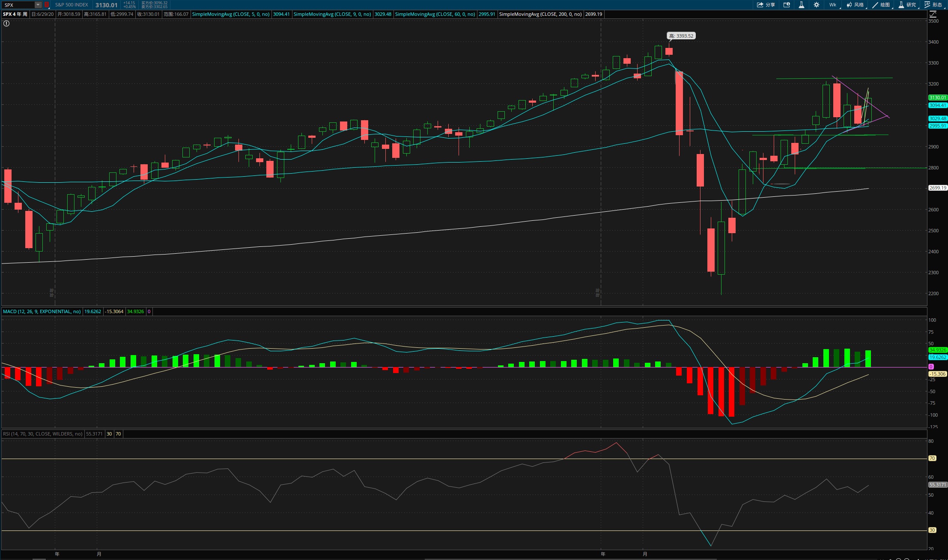Select the RSI (14, 70, 30) study label
The width and height of the screenshot is (948, 560).
[42, 434]
